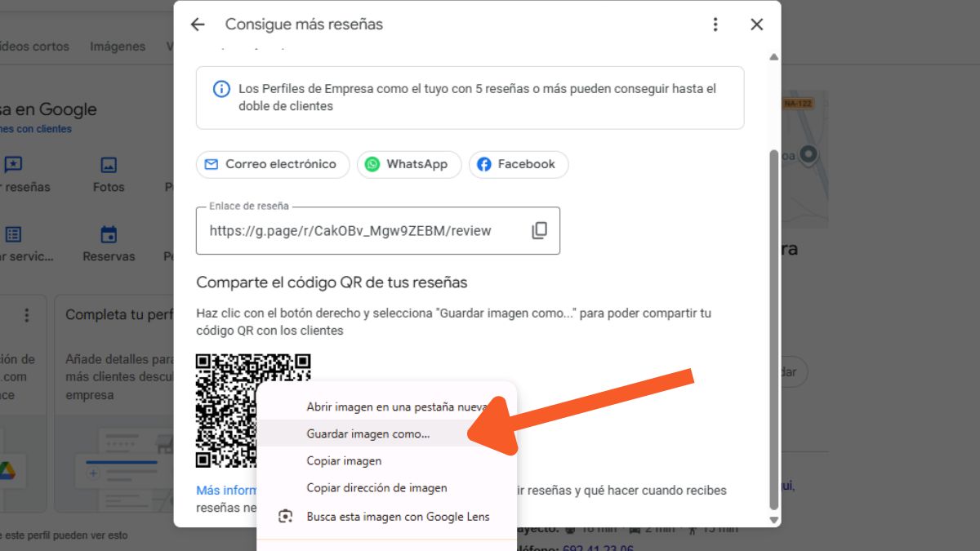
Task: Open the three-dot more options menu
Action: 715,24
